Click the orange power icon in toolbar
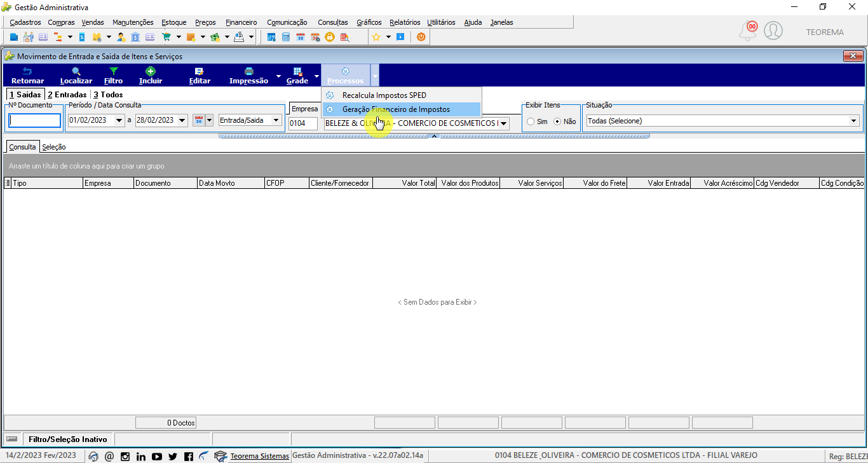The height and width of the screenshot is (463, 868). click(x=421, y=37)
